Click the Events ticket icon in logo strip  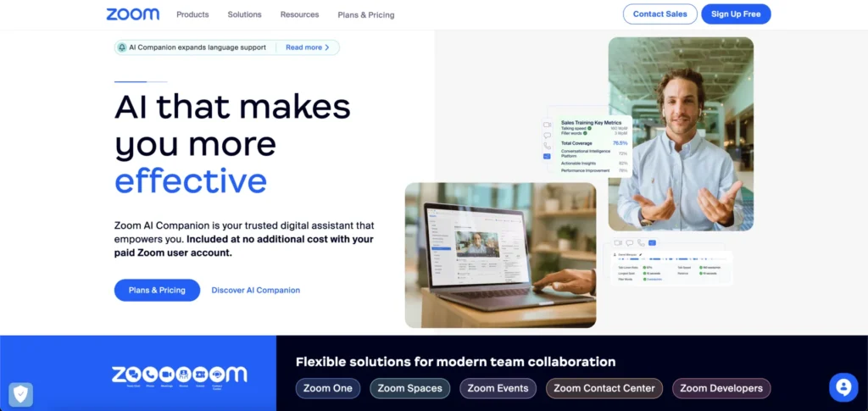(x=200, y=375)
